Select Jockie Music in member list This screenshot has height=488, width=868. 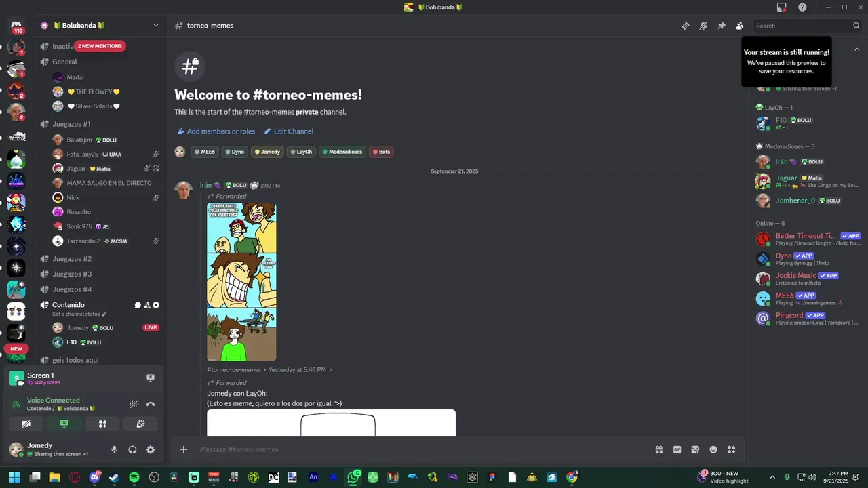807,279
